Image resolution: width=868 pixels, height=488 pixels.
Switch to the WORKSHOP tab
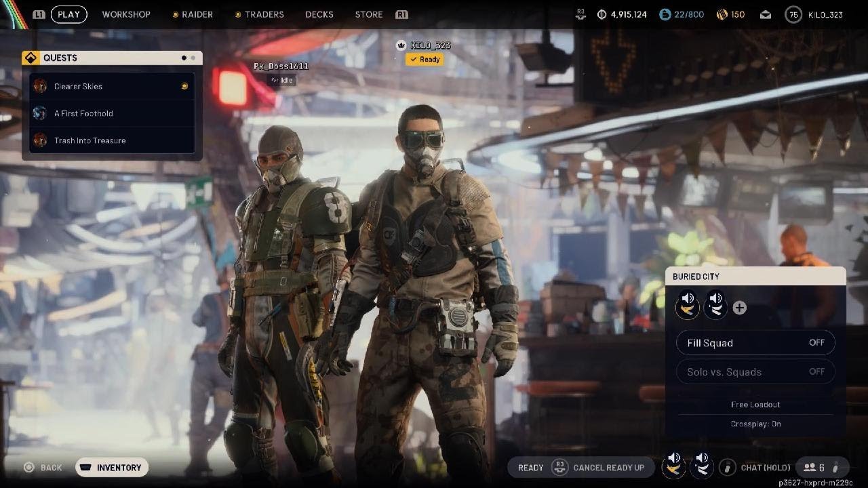[126, 14]
